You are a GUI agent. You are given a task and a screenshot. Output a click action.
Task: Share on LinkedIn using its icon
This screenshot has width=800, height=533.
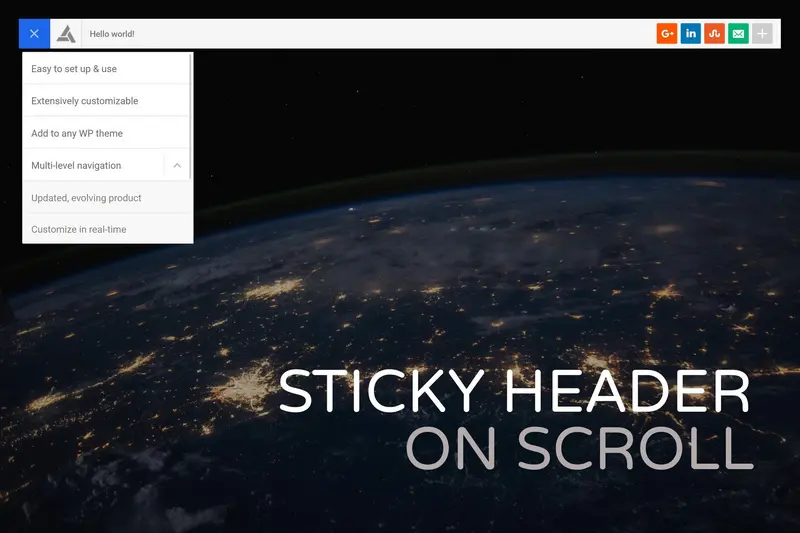(691, 34)
